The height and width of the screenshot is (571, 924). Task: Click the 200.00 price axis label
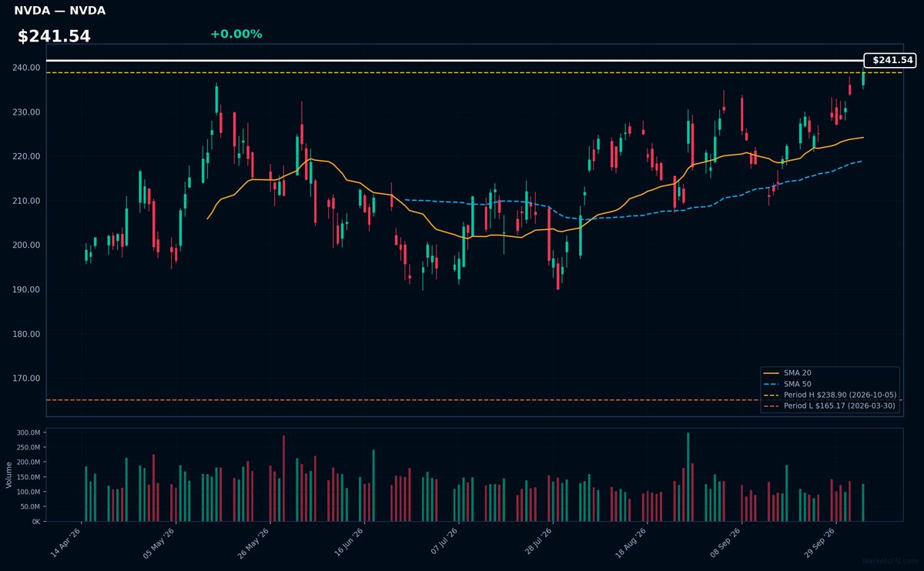27,245
